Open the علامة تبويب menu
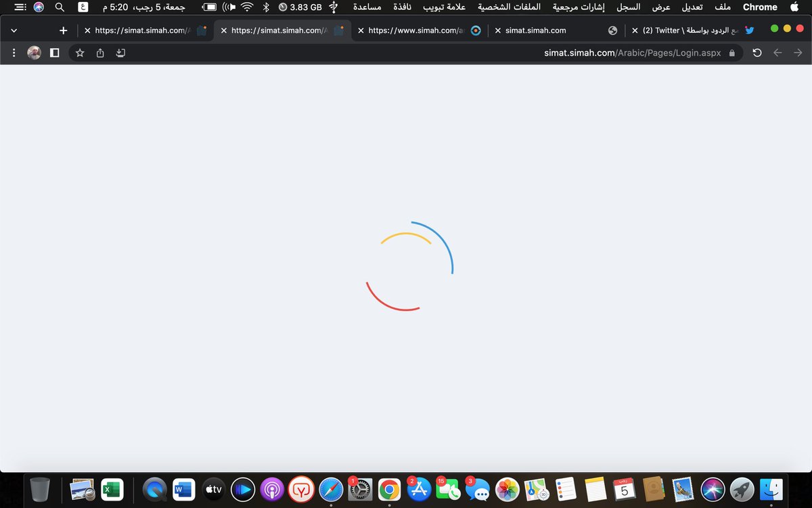The image size is (812, 508). (x=445, y=7)
